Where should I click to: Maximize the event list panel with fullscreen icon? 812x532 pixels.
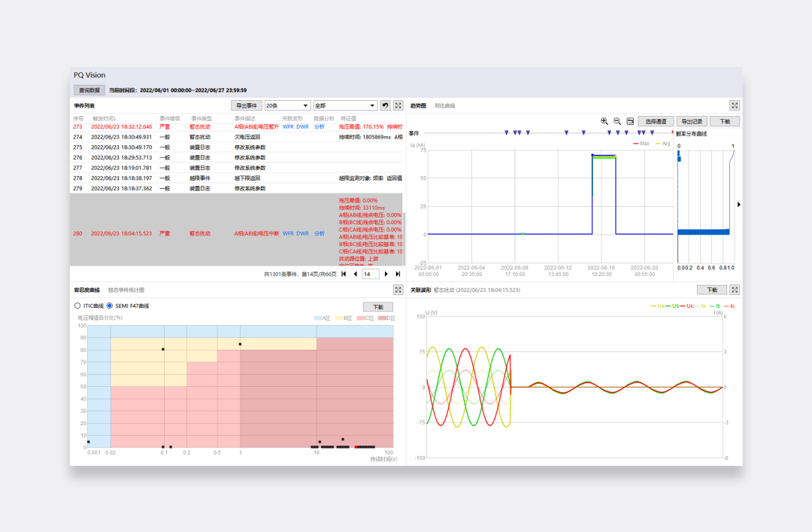398,106
